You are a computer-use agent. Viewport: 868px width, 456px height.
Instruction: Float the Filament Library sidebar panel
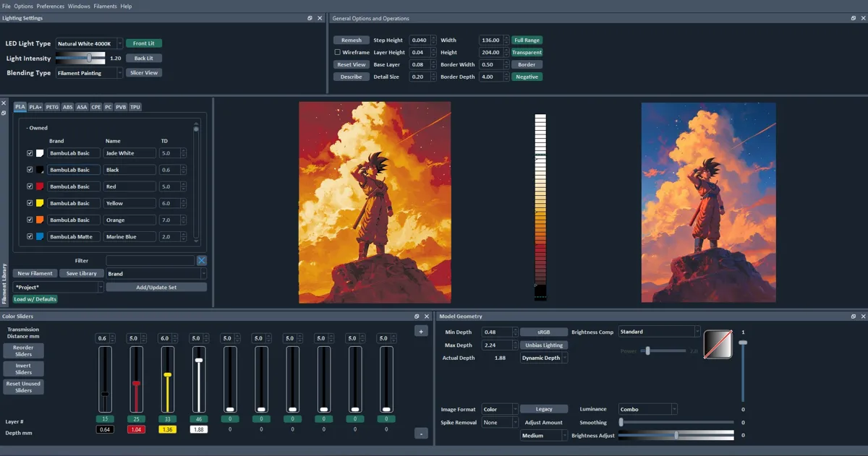[x=4, y=113]
